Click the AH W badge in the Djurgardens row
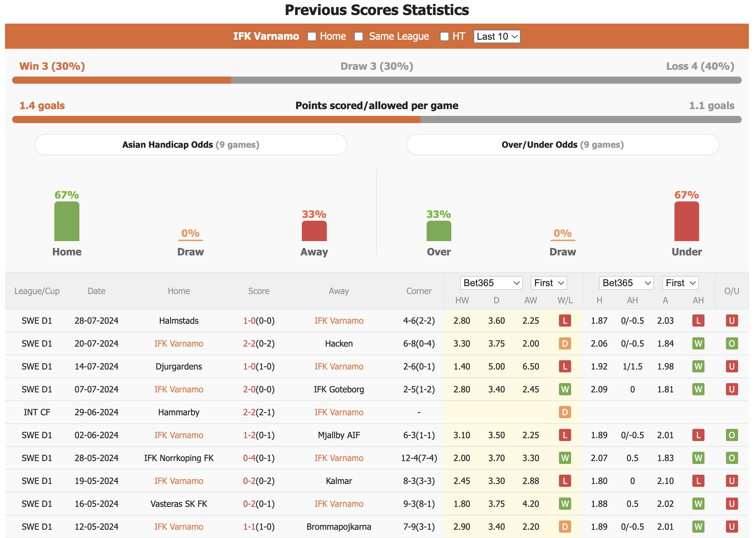This screenshot has height=538, width=756. point(698,366)
